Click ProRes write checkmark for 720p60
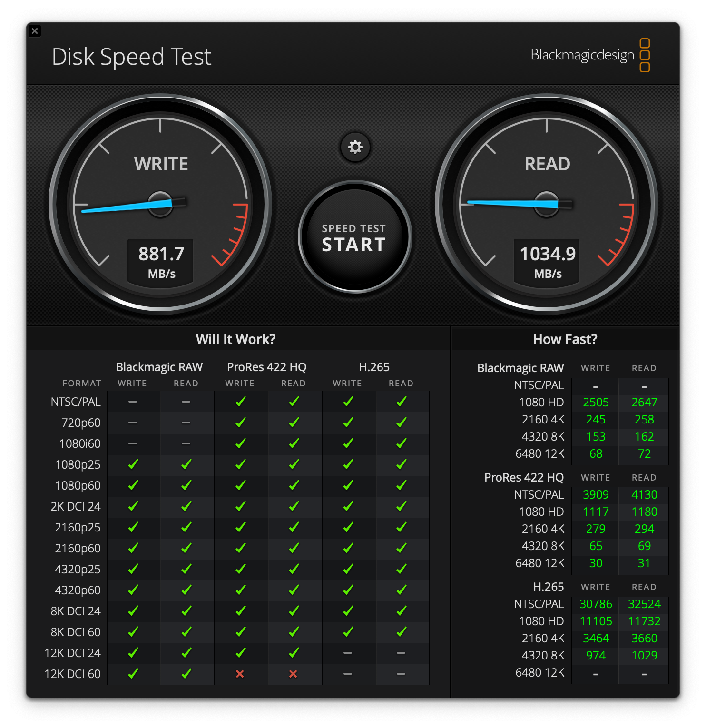 pyautogui.click(x=241, y=422)
